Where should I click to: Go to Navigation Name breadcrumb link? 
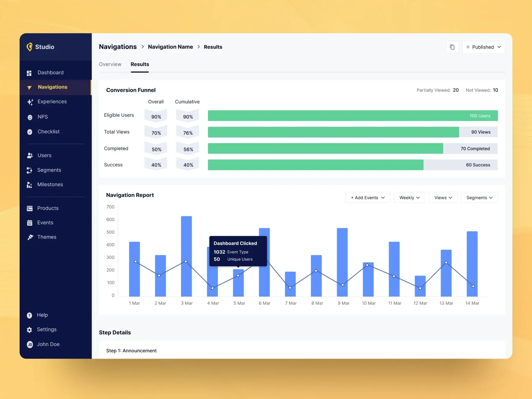pos(170,47)
